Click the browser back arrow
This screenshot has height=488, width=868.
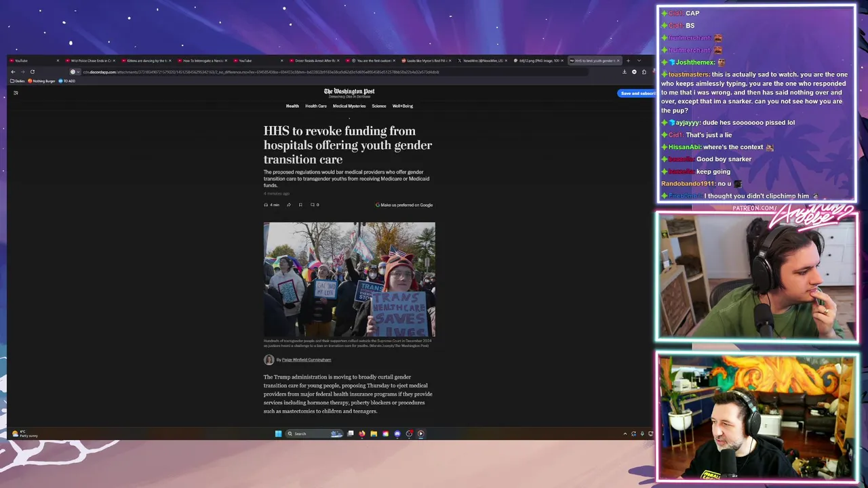(x=13, y=72)
